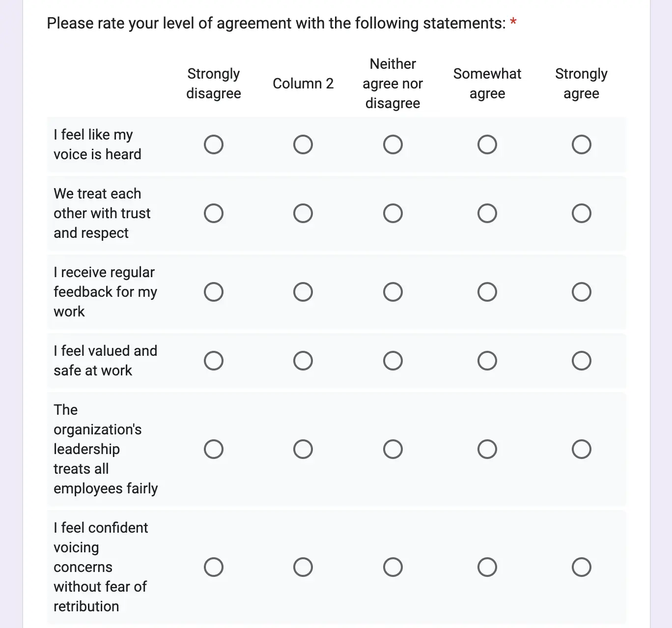Viewport: 672px width, 628px height.
Task: Choose Strongly disagree for 'trust and respect' row
Action: pyautogui.click(x=214, y=213)
